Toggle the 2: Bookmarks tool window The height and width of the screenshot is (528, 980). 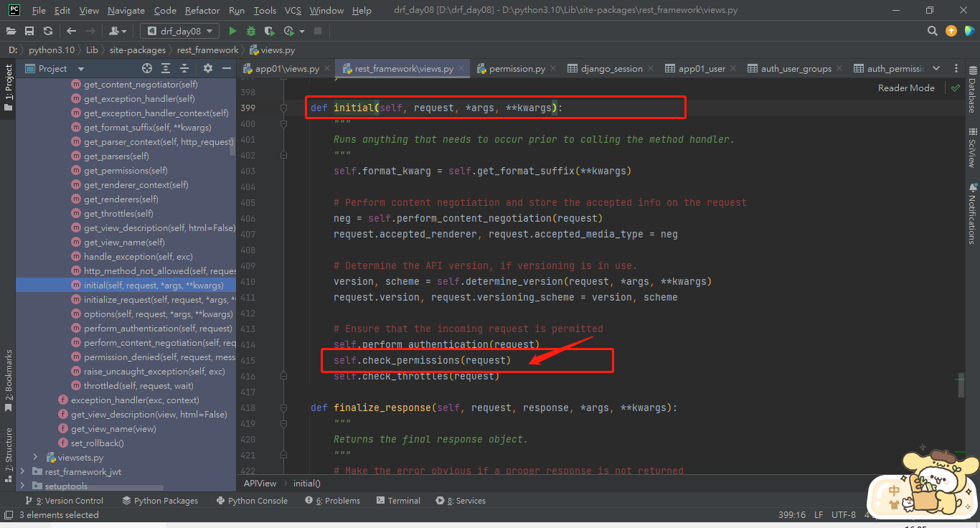pyautogui.click(x=8, y=380)
